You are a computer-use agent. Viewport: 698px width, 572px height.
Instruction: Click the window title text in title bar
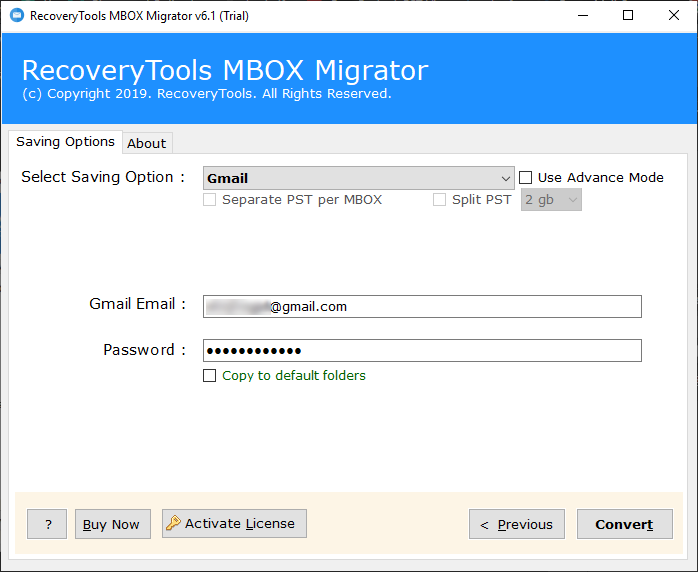139,16
